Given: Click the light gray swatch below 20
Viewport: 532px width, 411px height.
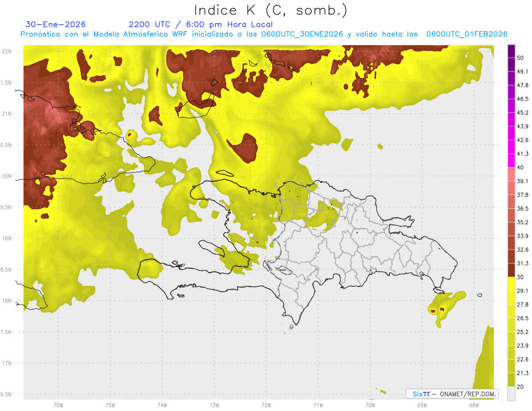Looking at the screenshot, I should coord(511,393).
